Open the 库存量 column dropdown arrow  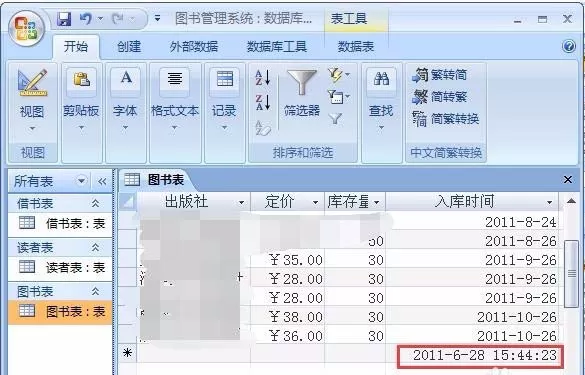click(377, 203)
